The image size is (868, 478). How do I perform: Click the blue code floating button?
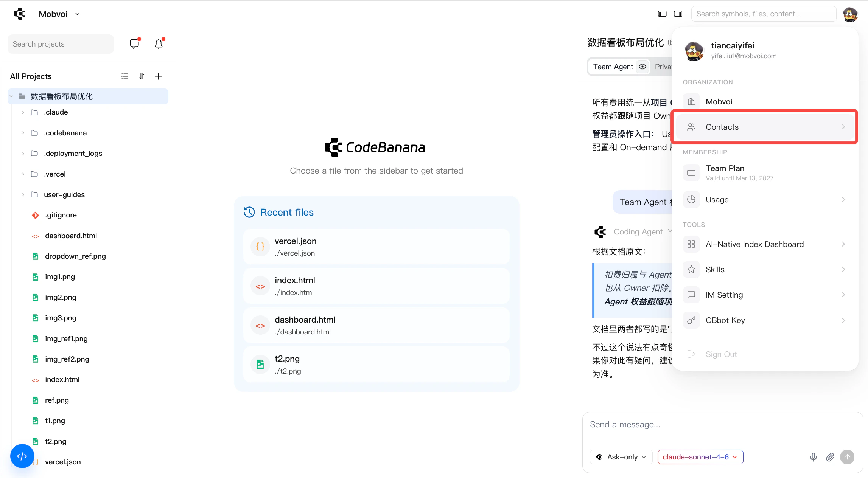pyautogui.click(x=22, y=456)
